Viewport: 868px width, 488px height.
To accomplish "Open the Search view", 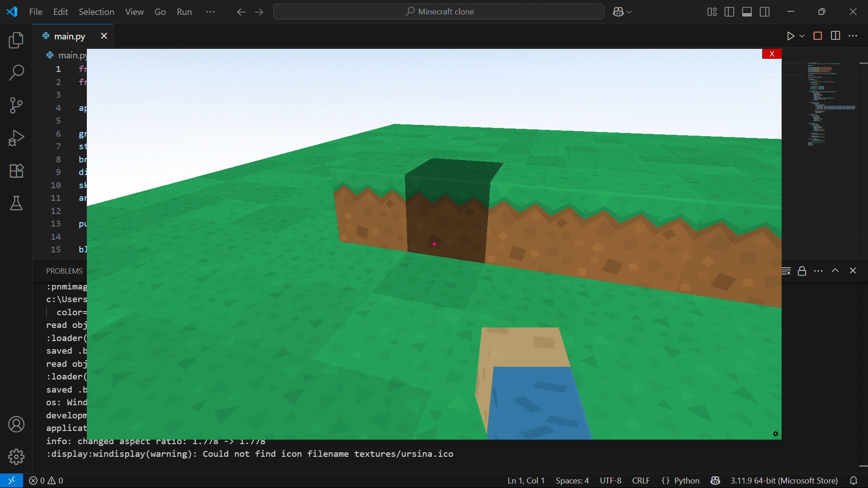I will click(x=16, y=72).
